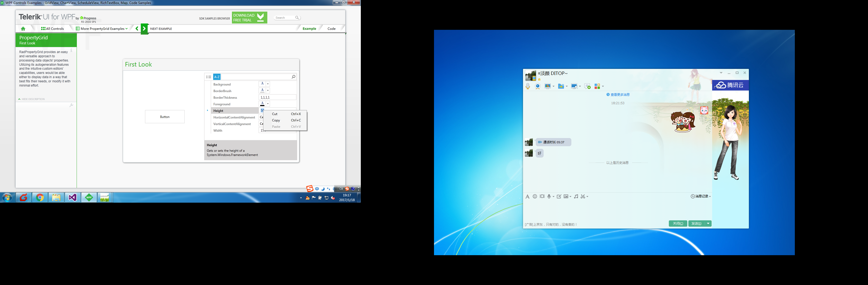868x285 pixels.
Task: Toggle A-Z alphabetical sorting in property grid
Action: [217, 77]
